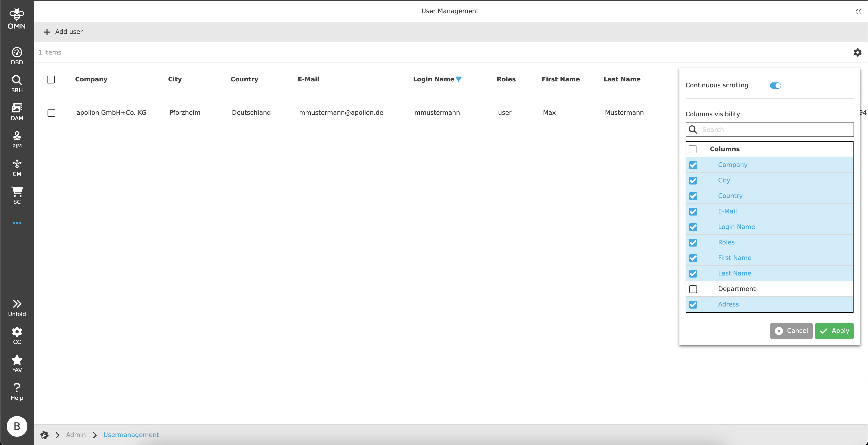Collapse panel with double chevron at top right

tap(858, 11)
